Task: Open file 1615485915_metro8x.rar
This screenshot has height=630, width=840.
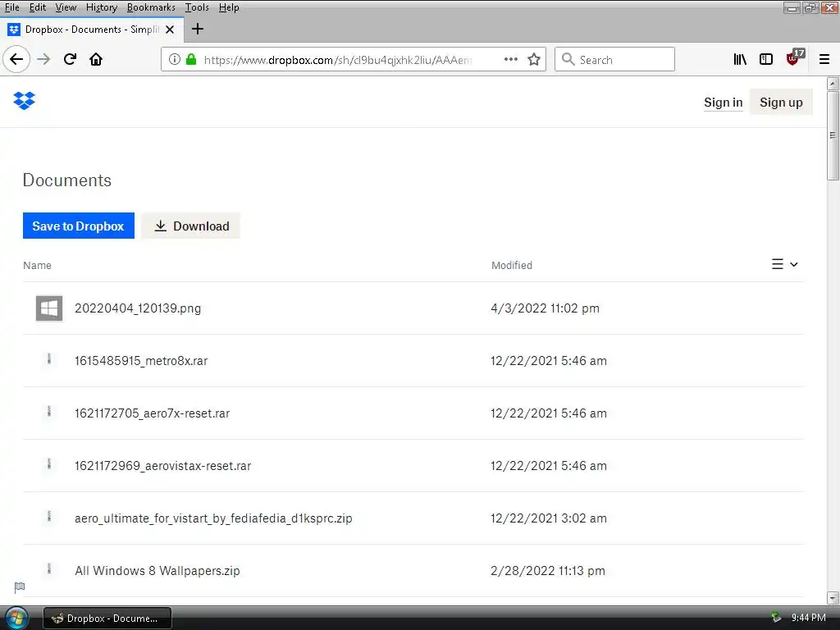Action: (141, 361)
